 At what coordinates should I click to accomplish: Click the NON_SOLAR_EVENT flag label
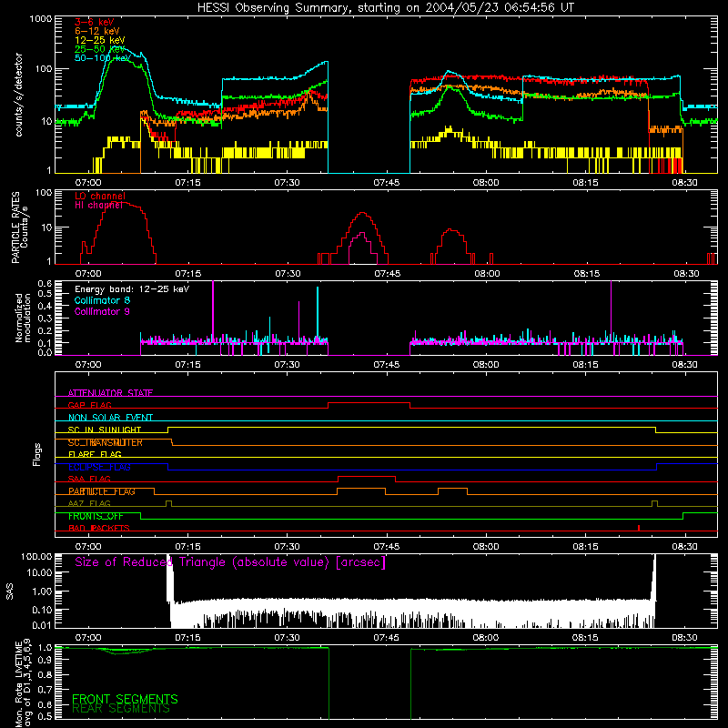pyautogui.click(x=110, y=418)
